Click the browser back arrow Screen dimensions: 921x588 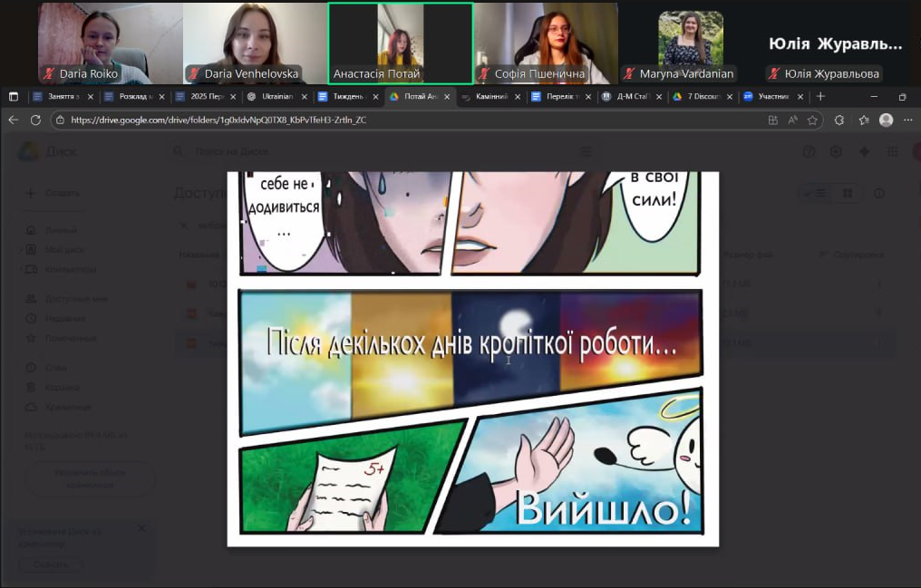tap(13, 120)
